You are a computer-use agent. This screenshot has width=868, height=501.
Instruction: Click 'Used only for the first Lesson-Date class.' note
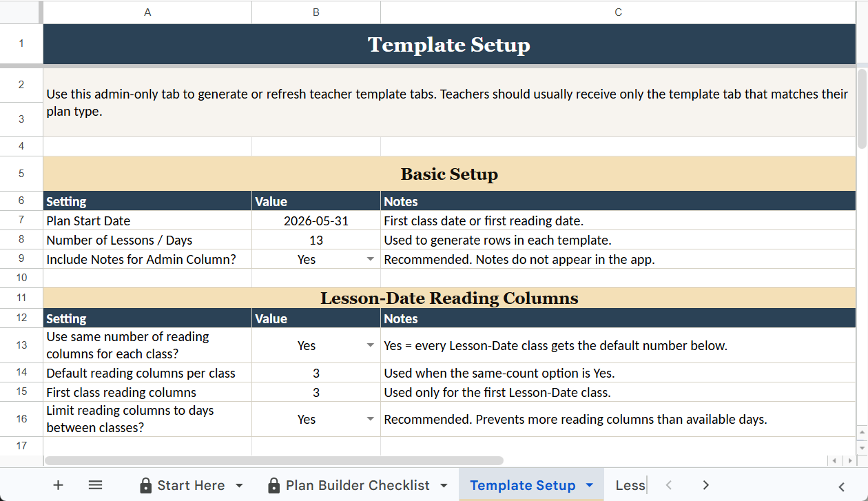tap(618, 393)
